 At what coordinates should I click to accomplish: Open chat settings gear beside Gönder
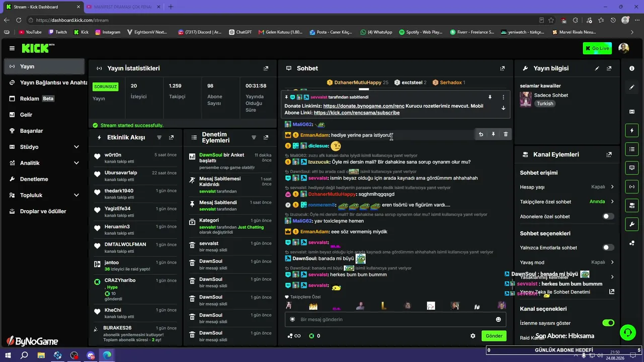click(x=473, y=336)
